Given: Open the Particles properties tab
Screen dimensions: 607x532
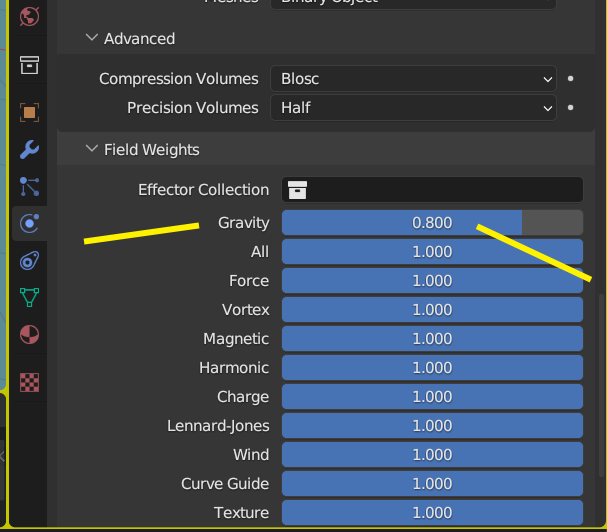Looking at the screenshot, I should (x=29, y=186).
